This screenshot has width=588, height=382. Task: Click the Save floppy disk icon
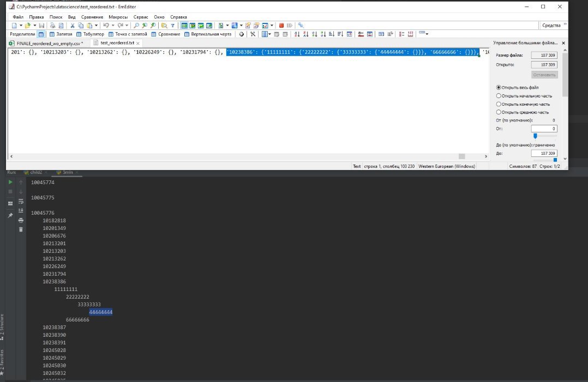pyautogui.click(x=41, y=26)
